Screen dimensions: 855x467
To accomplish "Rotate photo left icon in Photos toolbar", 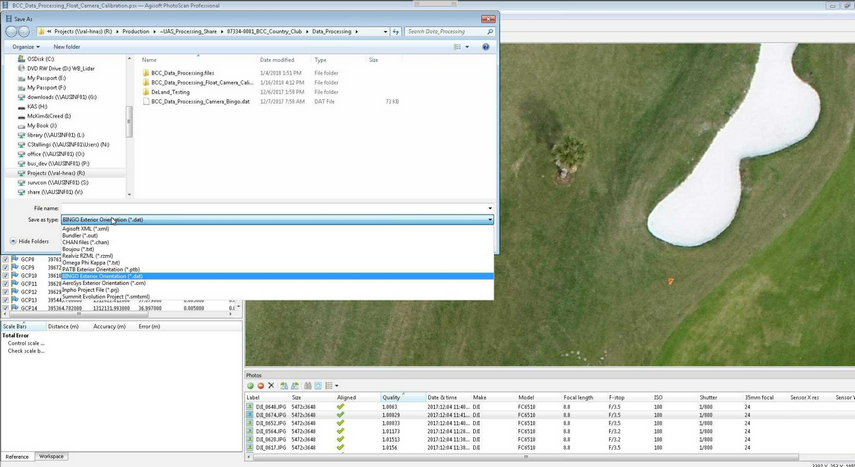I will click(x=284, y=386).
